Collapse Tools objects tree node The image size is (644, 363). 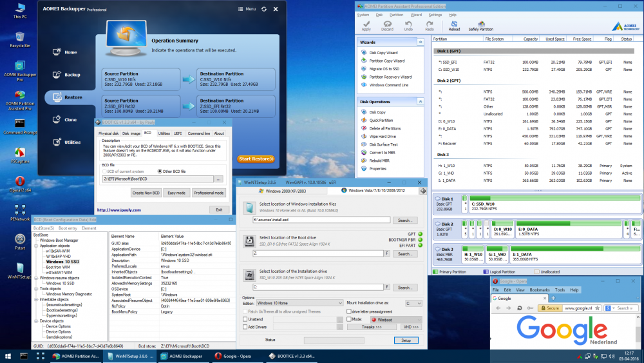coord(36,289)
